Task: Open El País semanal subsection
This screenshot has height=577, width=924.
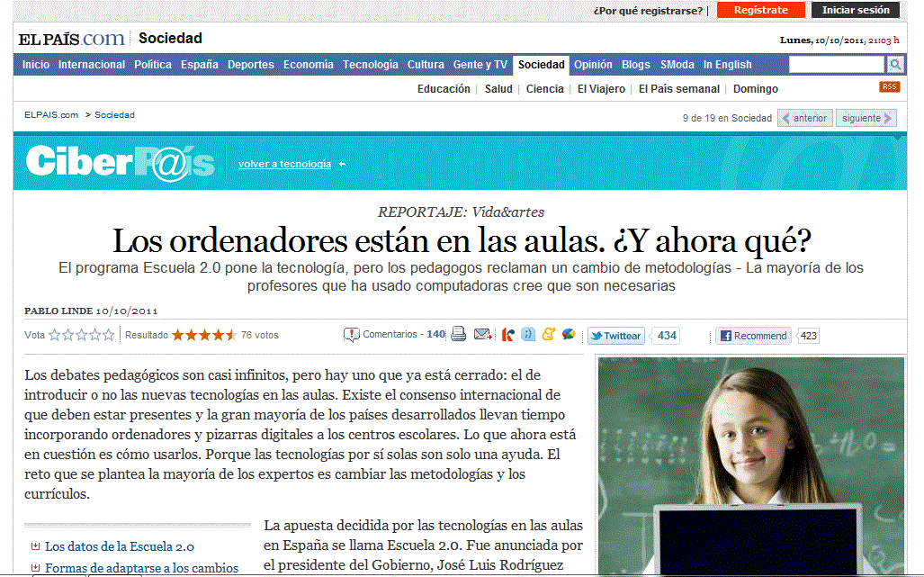Action: tap(679, 89)
